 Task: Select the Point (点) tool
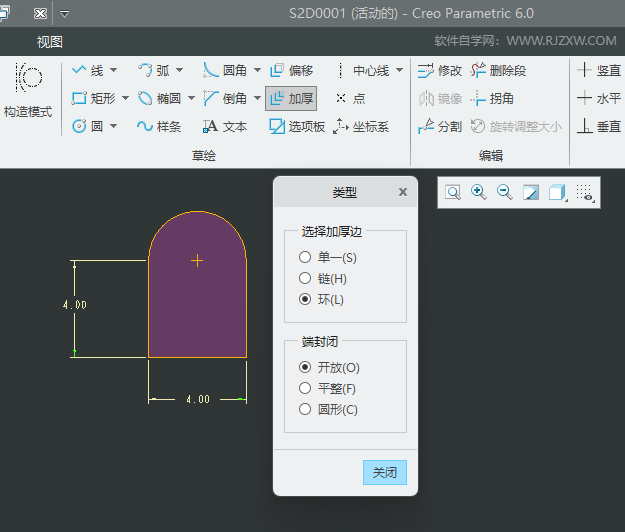click(x=350, y=98)
